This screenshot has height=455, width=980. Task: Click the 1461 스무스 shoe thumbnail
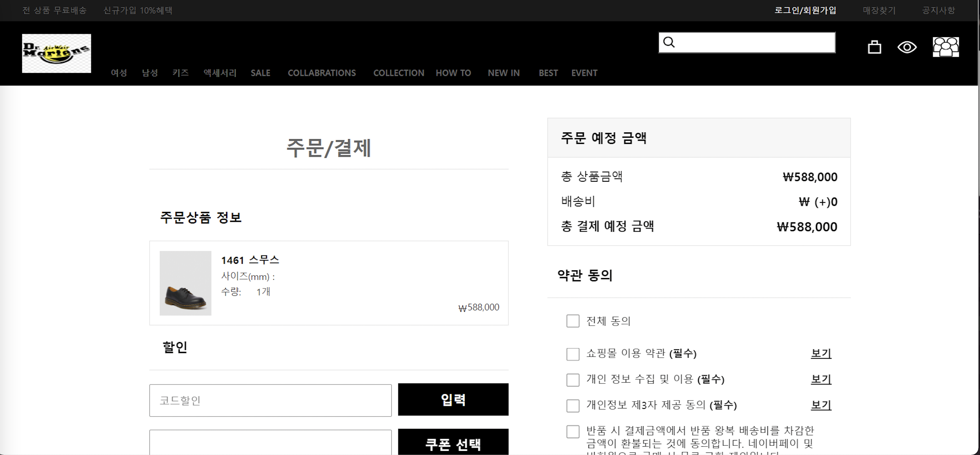185,283
